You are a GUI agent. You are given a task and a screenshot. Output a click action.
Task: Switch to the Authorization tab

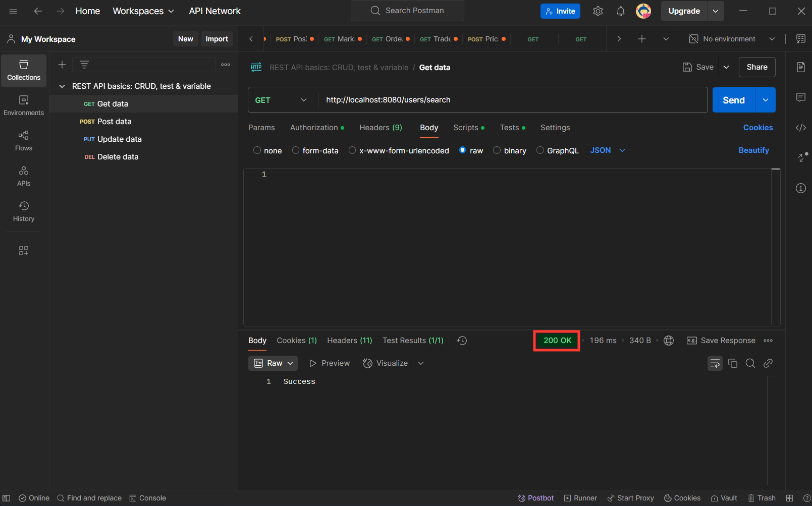click(x=317, y=128)
